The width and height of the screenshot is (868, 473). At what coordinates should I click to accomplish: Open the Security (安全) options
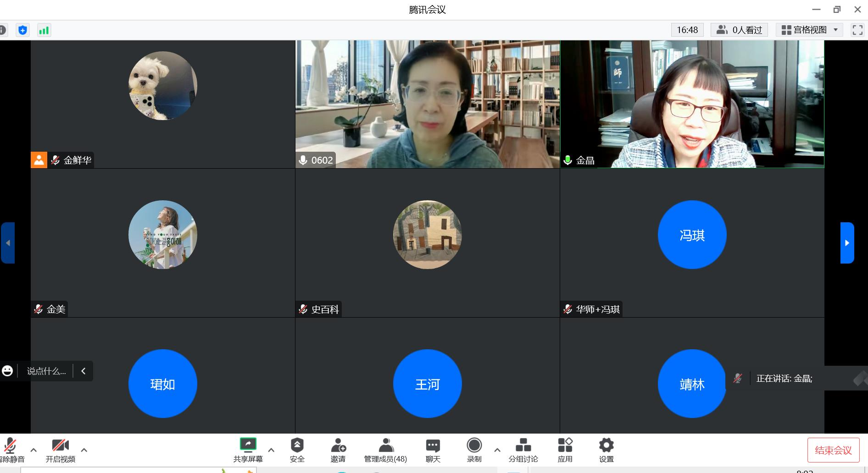(x=297, y=450)
